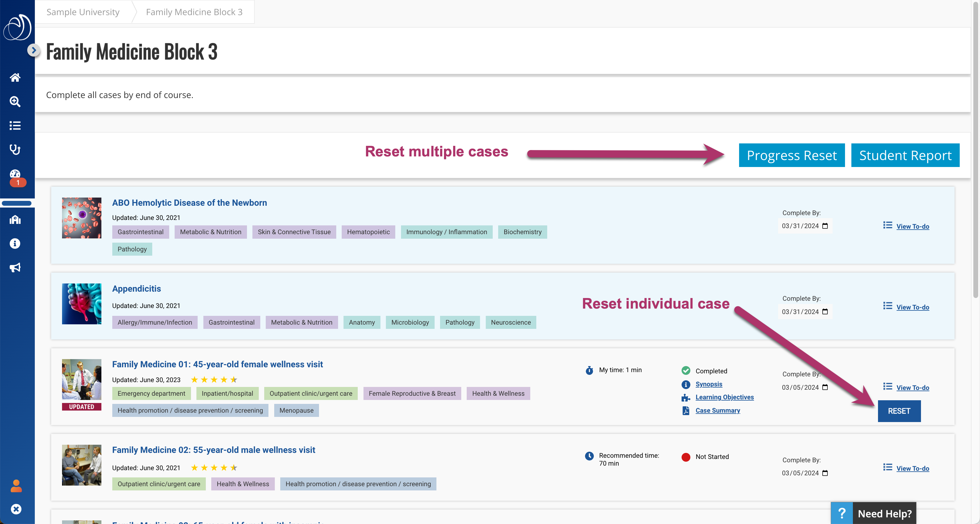Open the Student Report button
This screenshot has width=980, height=524.
pos(905,155)
